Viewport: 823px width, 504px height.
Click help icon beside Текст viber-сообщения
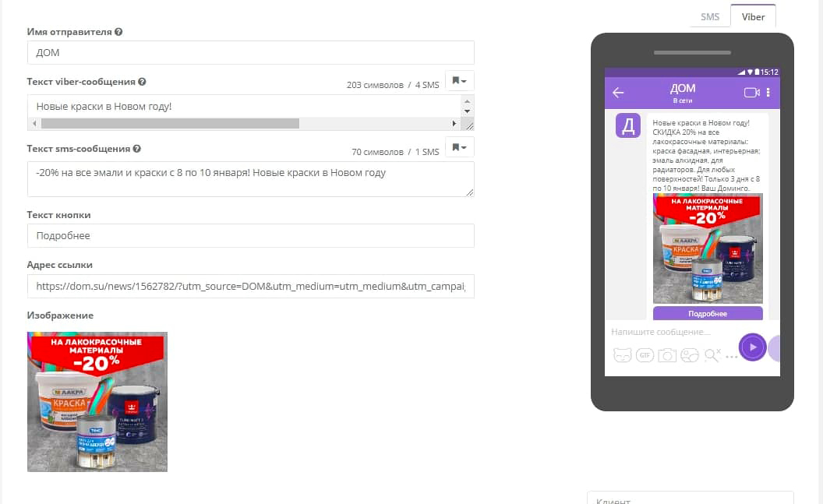(x=142, y=82)
